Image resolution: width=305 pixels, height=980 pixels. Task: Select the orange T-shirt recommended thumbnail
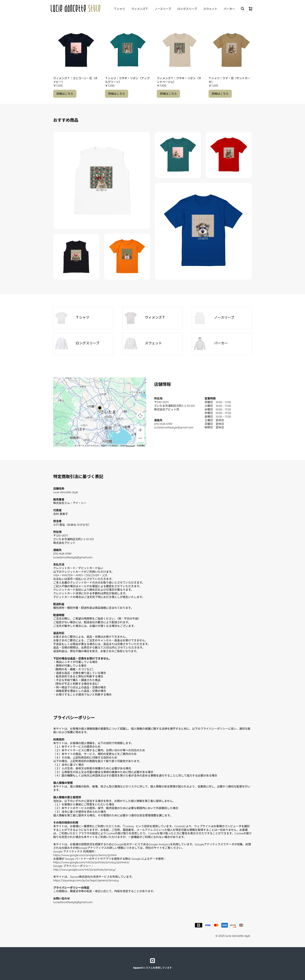[x=127, y=257]
